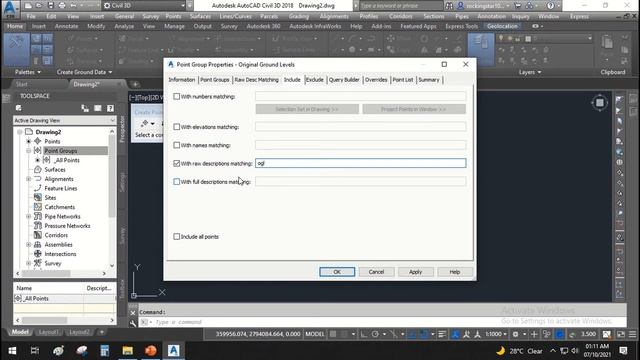Click the elevations matching text field
The image size is (640, 360).
coord(360,127)
